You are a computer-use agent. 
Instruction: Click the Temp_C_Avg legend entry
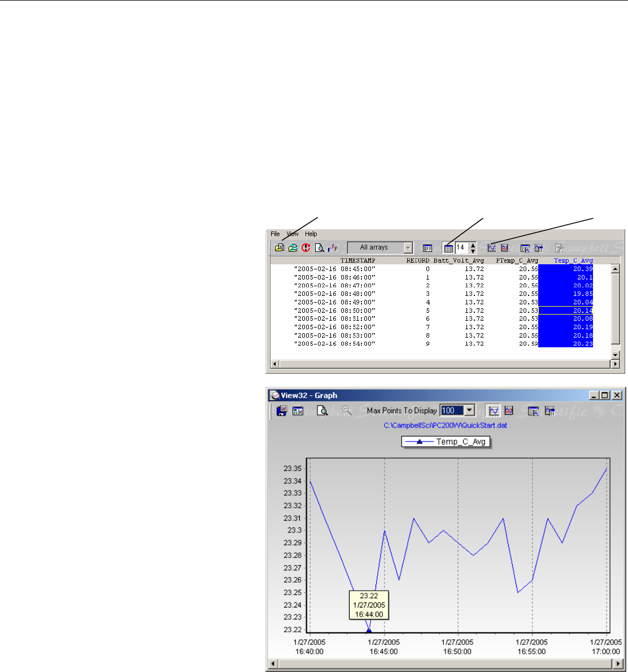(446, 442)
